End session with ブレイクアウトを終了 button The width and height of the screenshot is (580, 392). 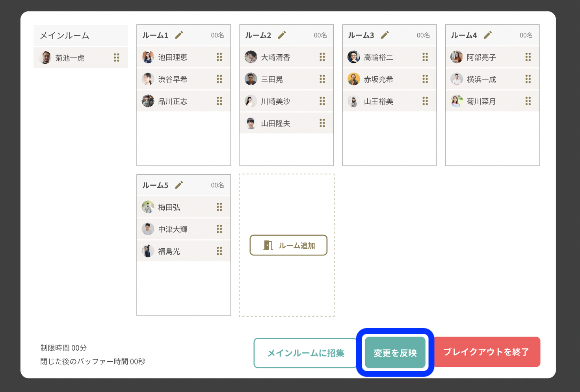pyautogui.click(x=486, y=352)
